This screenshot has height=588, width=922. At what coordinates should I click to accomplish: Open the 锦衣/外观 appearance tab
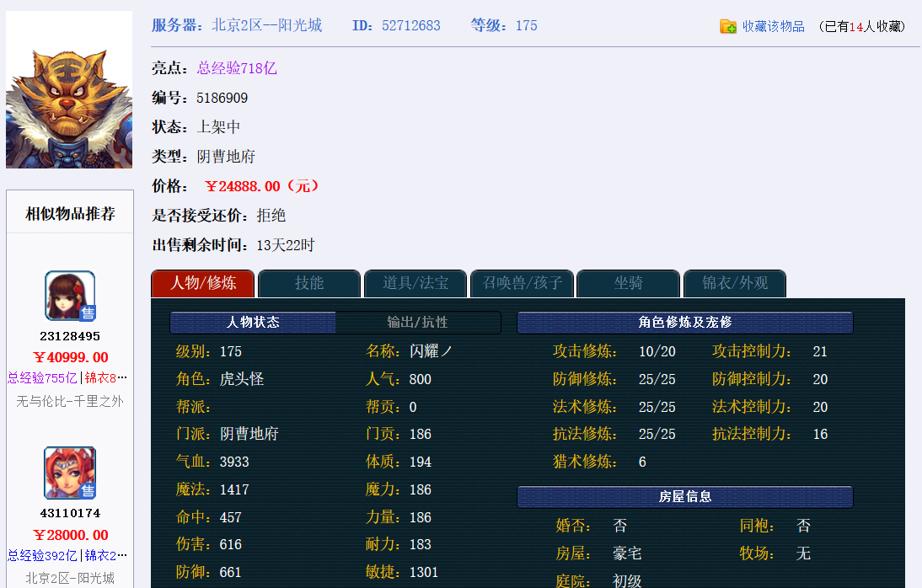[x=734, y=284]
